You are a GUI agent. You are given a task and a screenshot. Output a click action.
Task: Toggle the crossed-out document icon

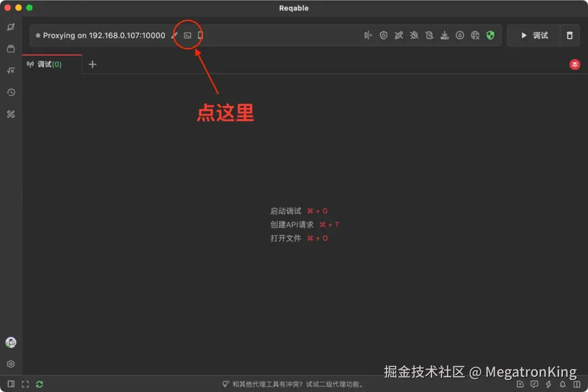coord(430,35)
